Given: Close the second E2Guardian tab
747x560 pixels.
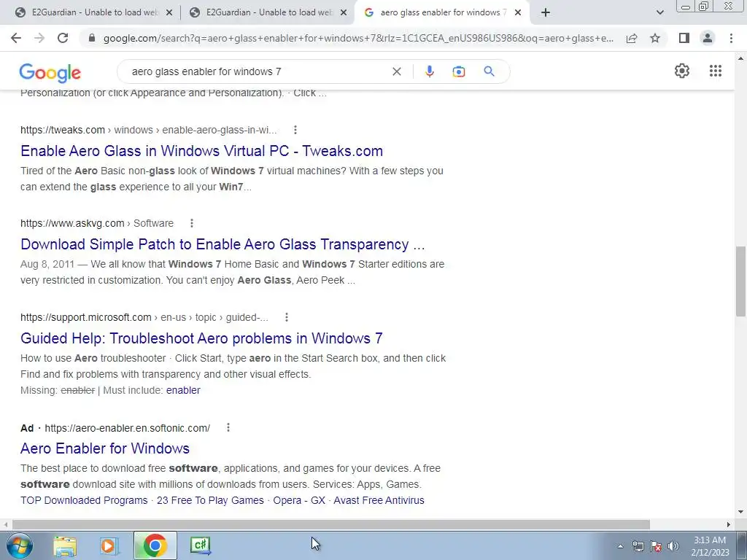Looking at the screenshot, I should click(344, 12).
